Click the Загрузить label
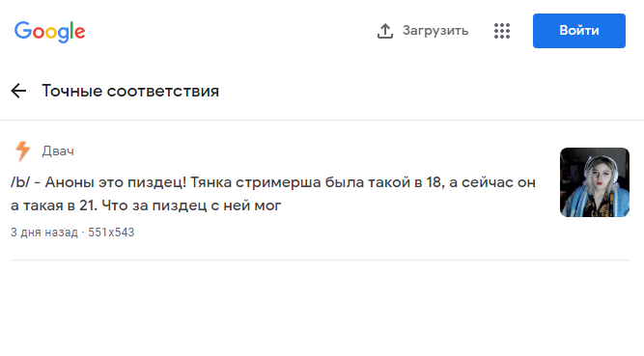The image size is (644, 356). point(435,31)
